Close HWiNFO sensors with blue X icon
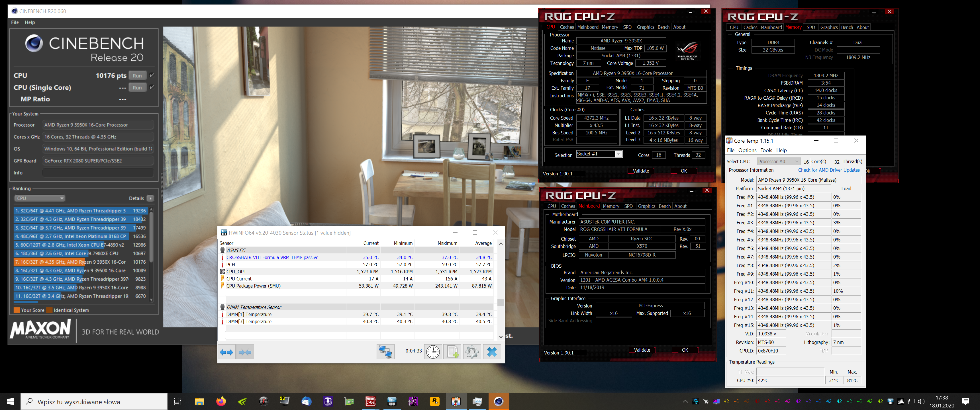The image size is (980, 410). click(492, 352)
